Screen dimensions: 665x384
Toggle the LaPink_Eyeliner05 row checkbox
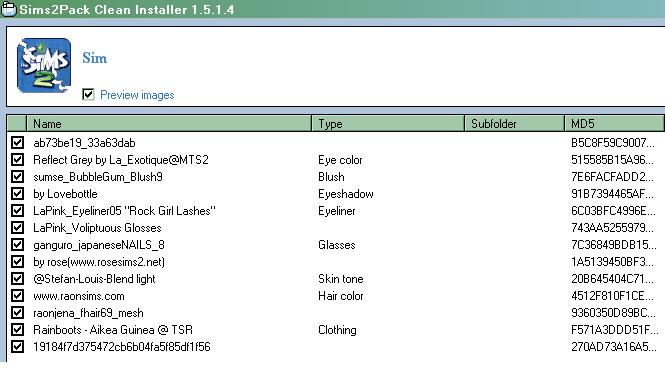[17, 210]
